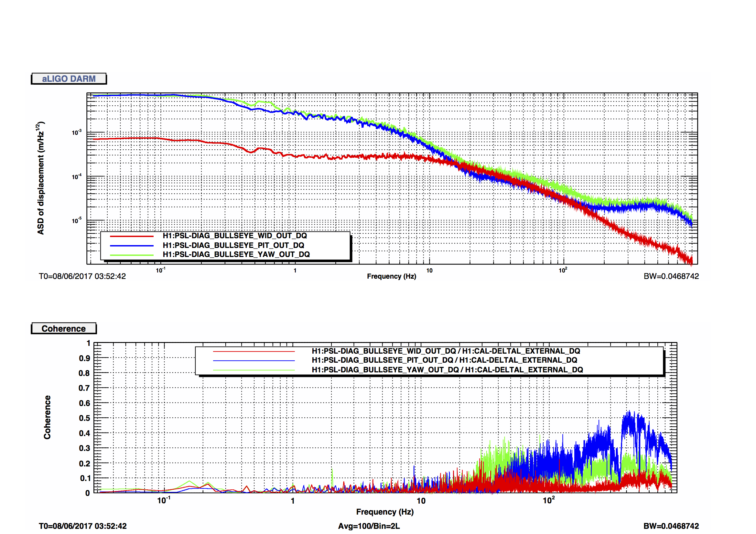
Task: Click the Avg=100/Bin=2L label
Action: tap(369, 526)
